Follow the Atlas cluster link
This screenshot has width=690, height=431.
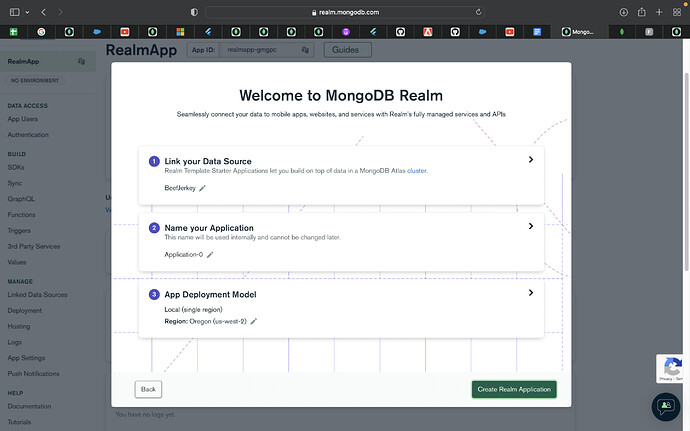[414, 171]
